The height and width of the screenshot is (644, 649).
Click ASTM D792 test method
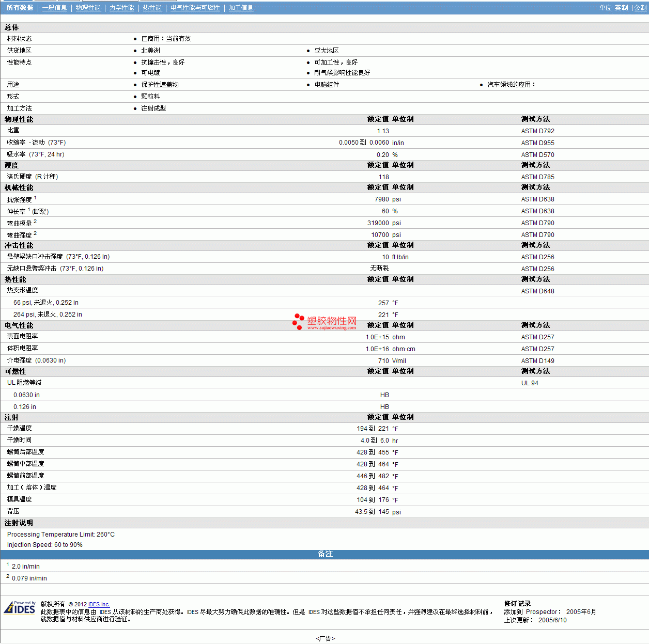[537, 131]
